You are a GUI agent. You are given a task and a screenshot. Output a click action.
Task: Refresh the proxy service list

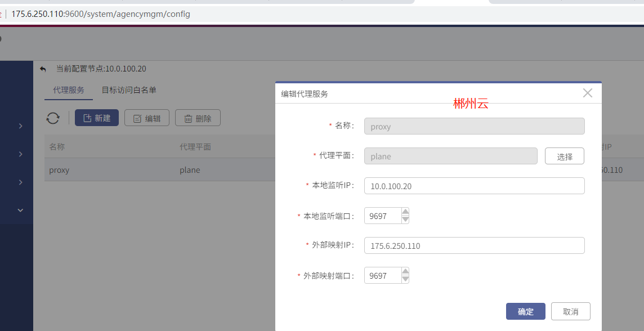(x=52, y=118)
